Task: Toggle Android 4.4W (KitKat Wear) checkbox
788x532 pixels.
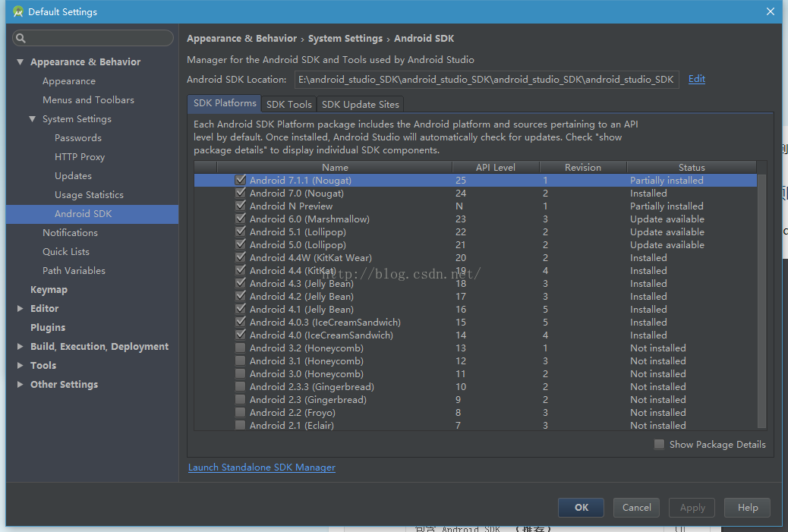Action: tap(240, 257)
